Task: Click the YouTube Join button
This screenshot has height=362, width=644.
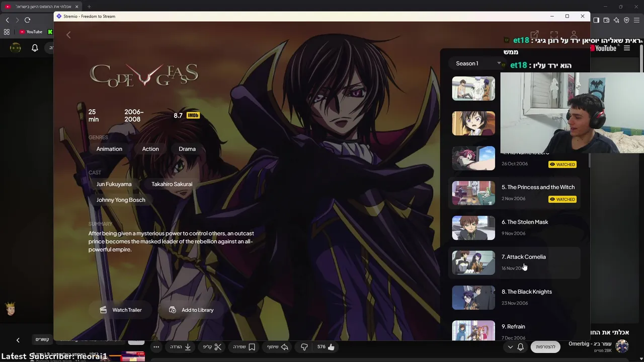Action: pyautogui.click(x=545, y=347)
